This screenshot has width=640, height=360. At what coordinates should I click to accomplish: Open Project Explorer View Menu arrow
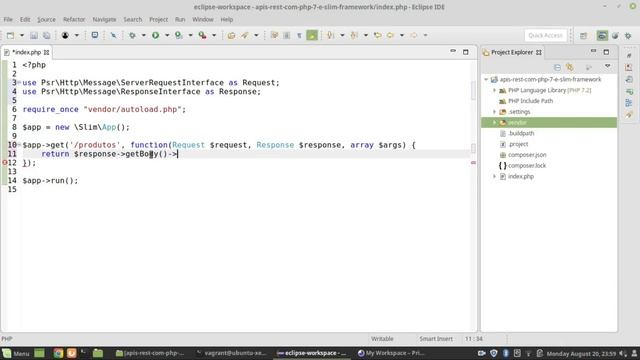pyautogui.click(x=607, y=67)
